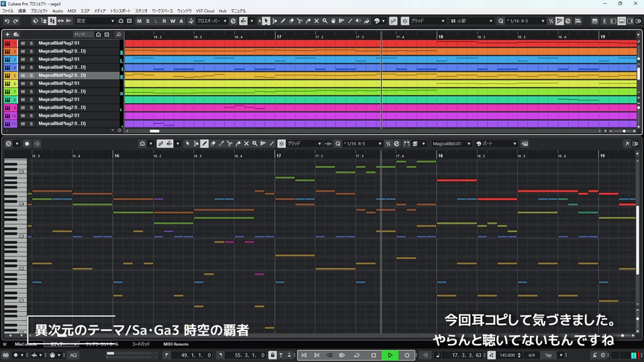Click the horizontal zoom slider in project window
Viewport: 644px width, 362px height.
(624, 131)
